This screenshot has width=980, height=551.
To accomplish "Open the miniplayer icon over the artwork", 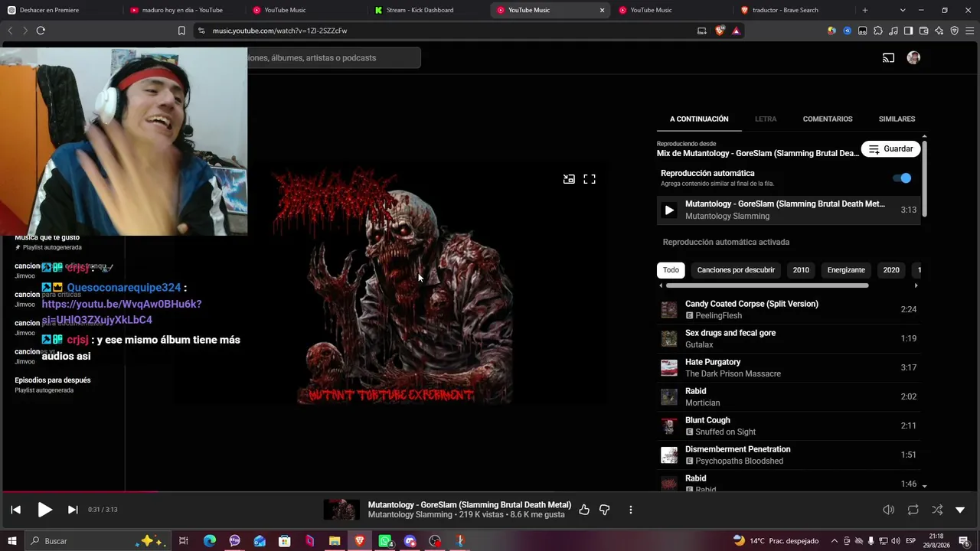I will (x=569, y=179).
